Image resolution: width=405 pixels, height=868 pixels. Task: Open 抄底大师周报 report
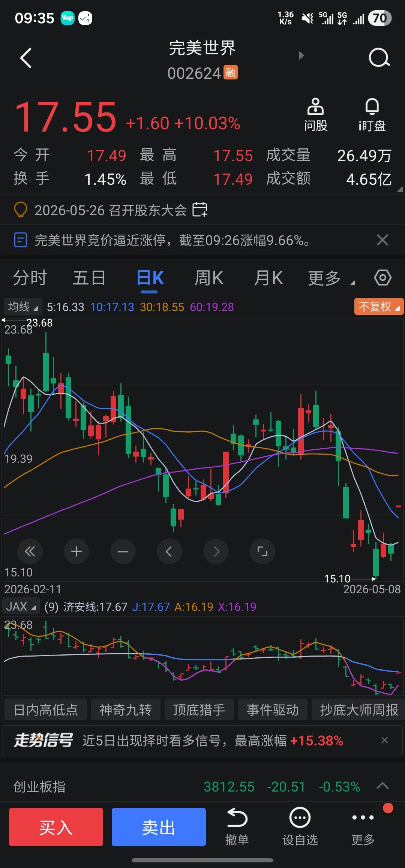pos(358,709)
